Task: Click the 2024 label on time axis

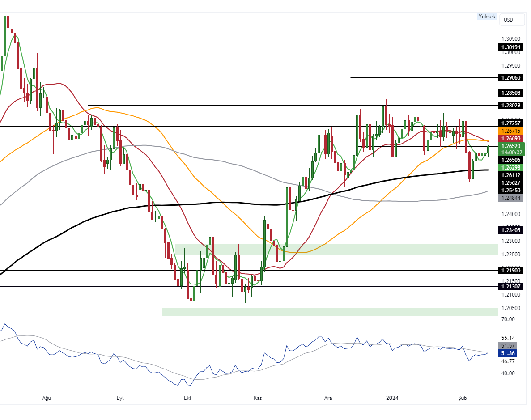Action: (392, 398)
